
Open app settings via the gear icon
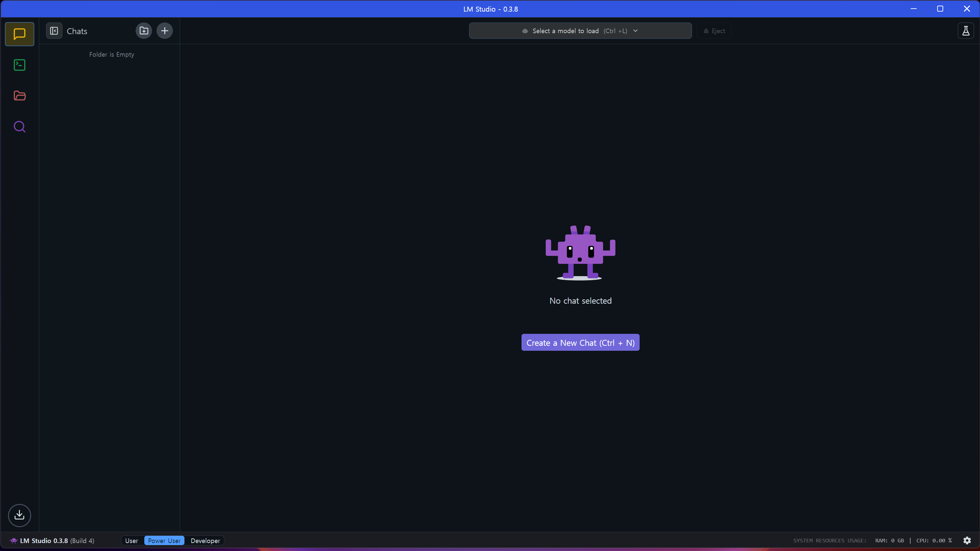967,540
